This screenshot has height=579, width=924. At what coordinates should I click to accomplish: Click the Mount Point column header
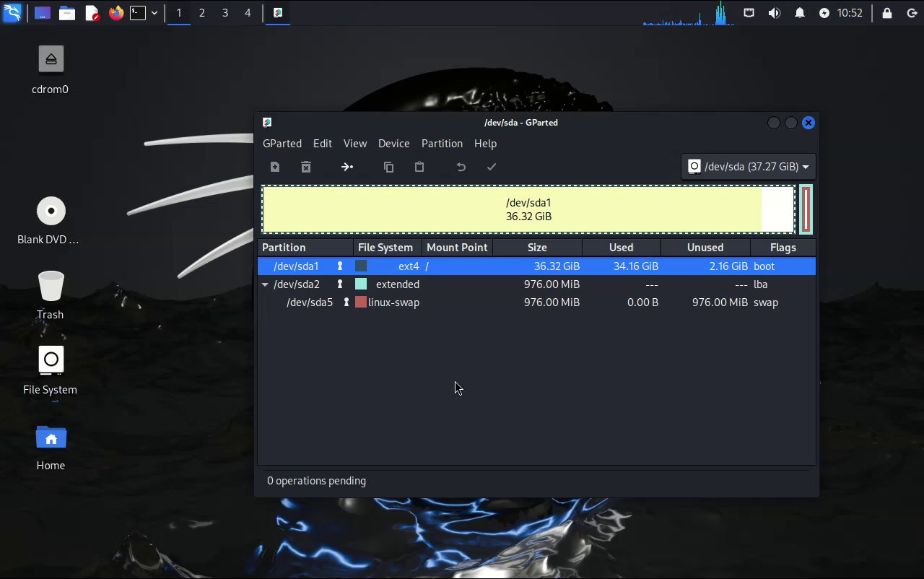click(x=458, y=247)
